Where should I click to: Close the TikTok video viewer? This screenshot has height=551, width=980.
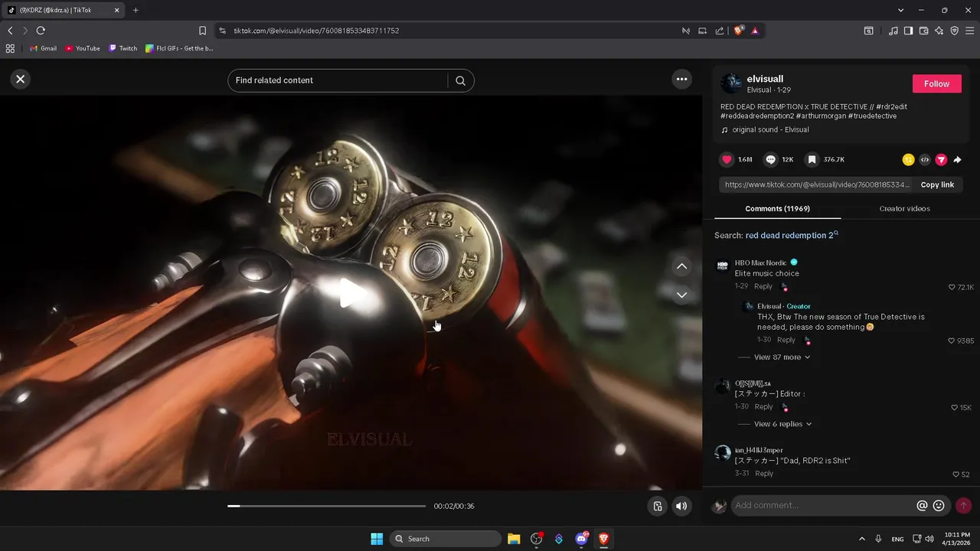(x=21, y=79)
